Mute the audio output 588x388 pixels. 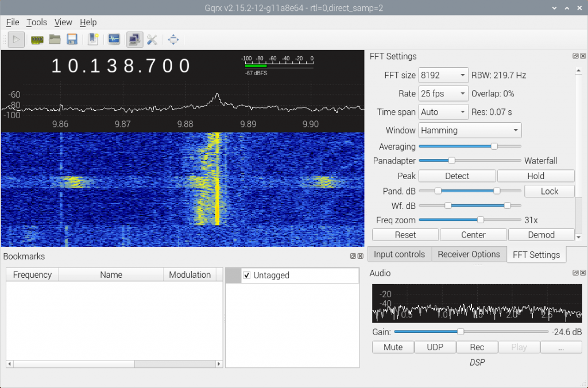click(392, 347)
